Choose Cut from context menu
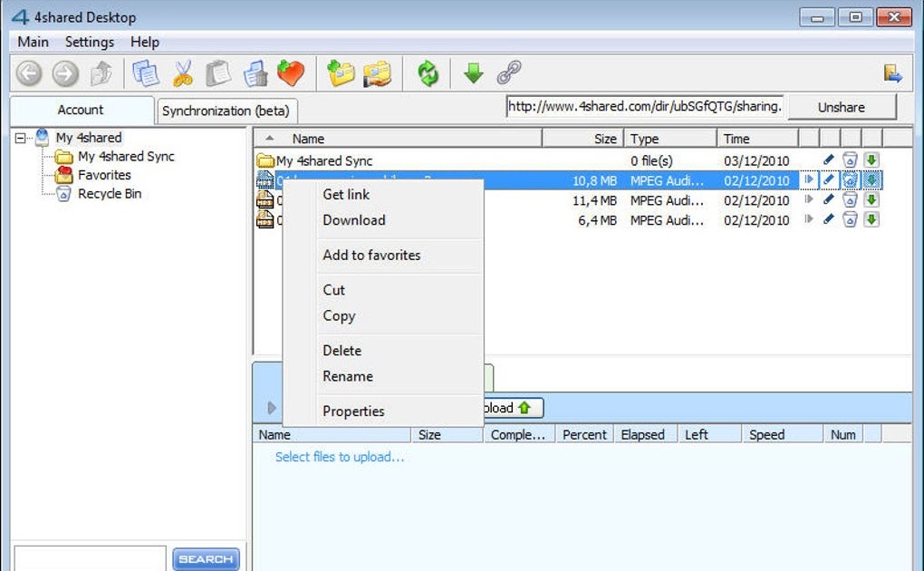The image size is (924, 571). 333,290
